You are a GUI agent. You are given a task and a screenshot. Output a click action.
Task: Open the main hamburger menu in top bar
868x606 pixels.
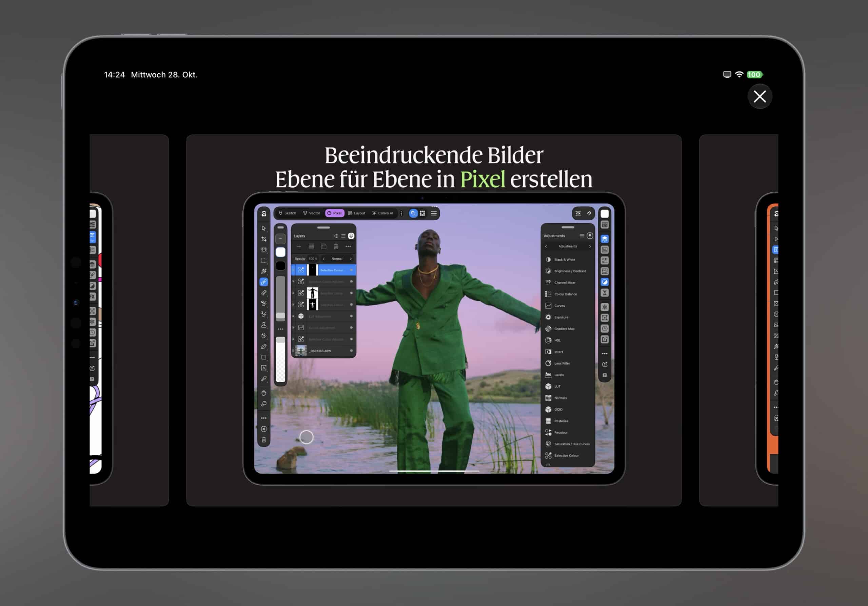click(x=434, y=213)
